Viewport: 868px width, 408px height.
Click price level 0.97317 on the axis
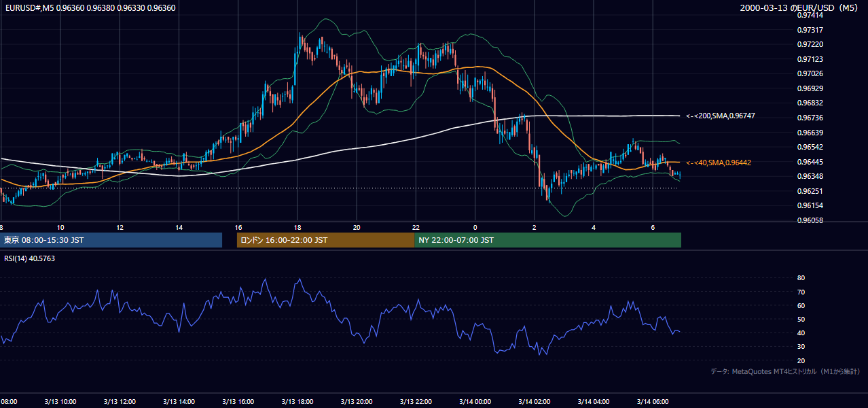click(811, 30)
